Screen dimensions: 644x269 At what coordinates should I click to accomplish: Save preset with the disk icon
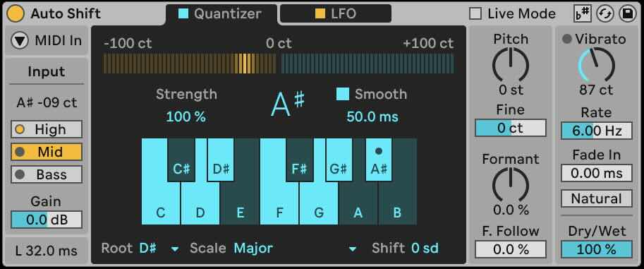[628, 14]
